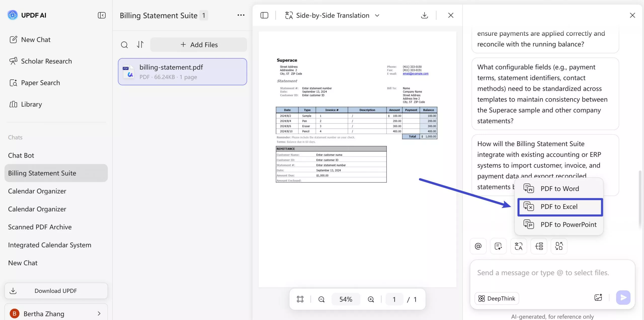Select PDF to Excel conversion option
644x320 pixels.
pos(560,207)
